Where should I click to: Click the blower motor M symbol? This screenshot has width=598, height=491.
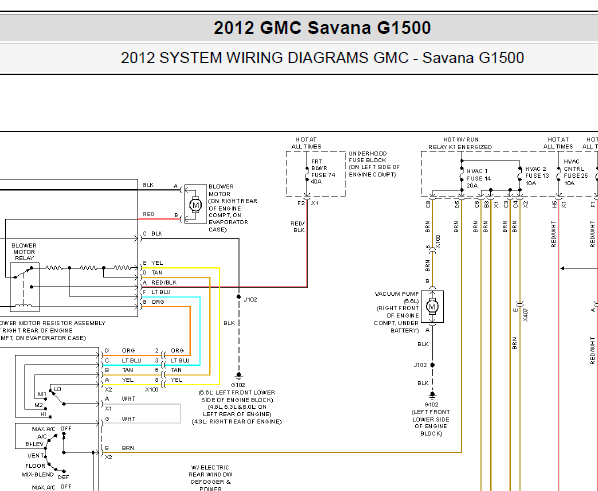pyautogui.click(x=195, y=205)
